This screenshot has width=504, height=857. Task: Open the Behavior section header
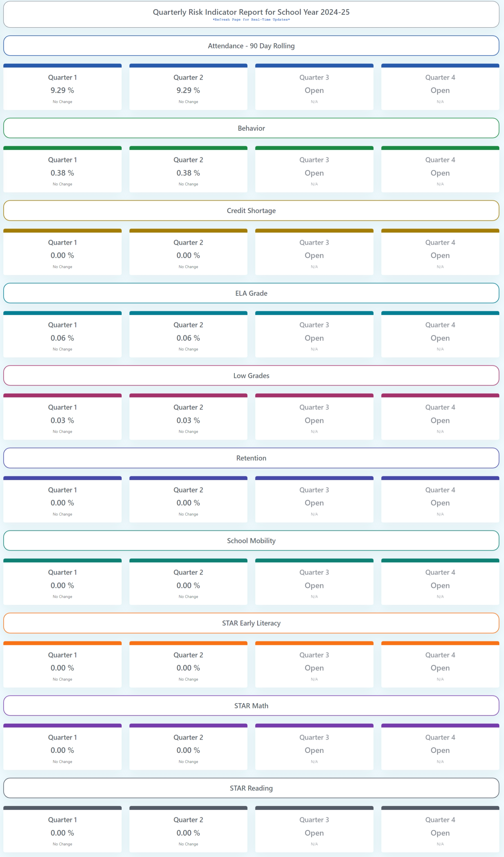[251, 128]
